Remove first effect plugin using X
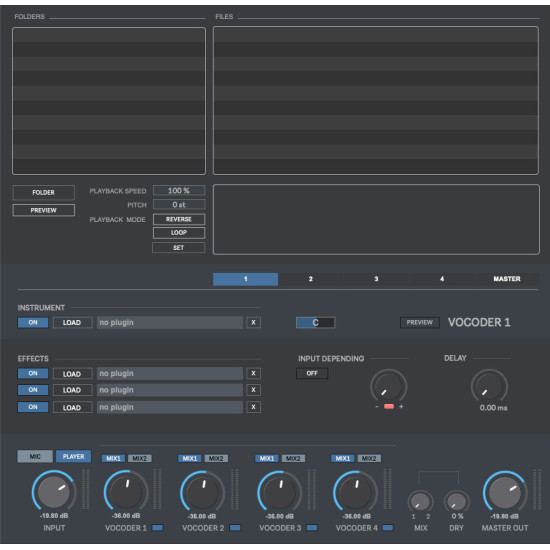This screenshot has height=550, width=550. point(253,373)
